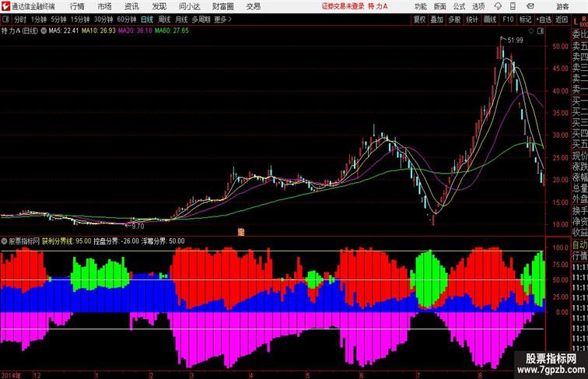Open the mobile phone icon
Screen dimensions: 588x379
tap(513, 6)
